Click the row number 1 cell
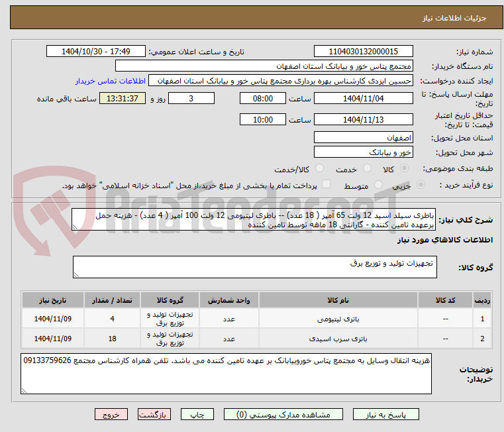Viewport: 504px width, 432px height. [x=482, y=319]
